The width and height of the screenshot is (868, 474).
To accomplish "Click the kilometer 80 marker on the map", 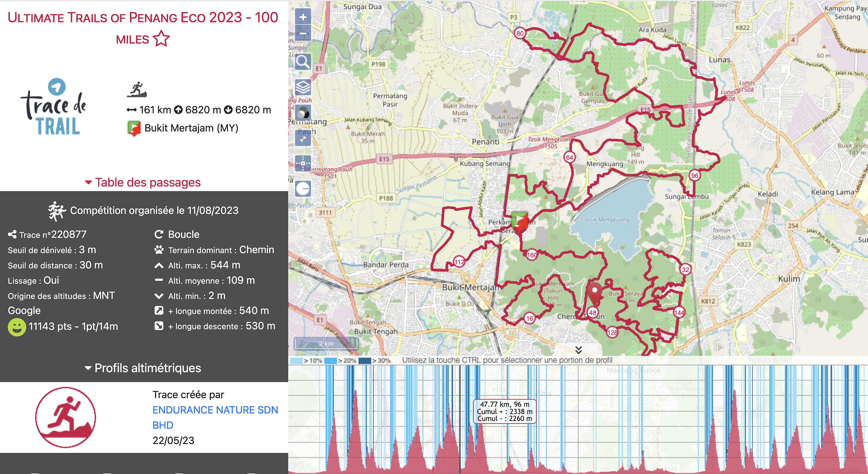I will point(520,33).
